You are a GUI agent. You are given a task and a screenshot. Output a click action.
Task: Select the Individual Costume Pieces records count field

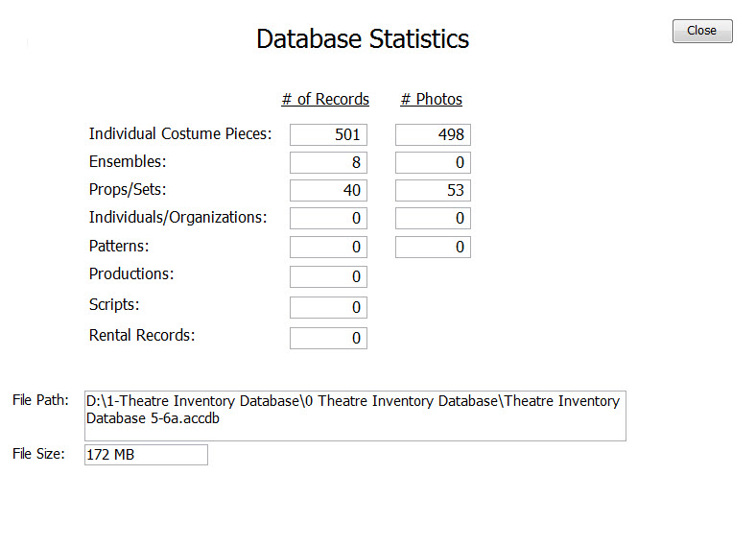328,134
